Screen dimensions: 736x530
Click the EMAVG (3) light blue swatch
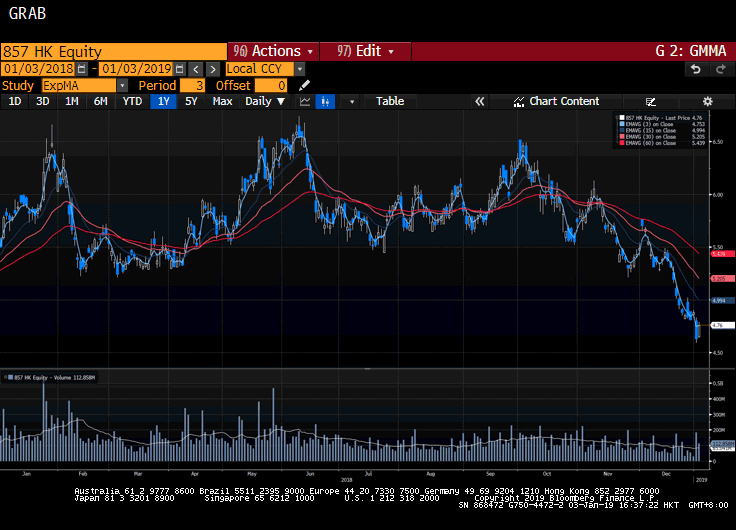click(622, 124)
